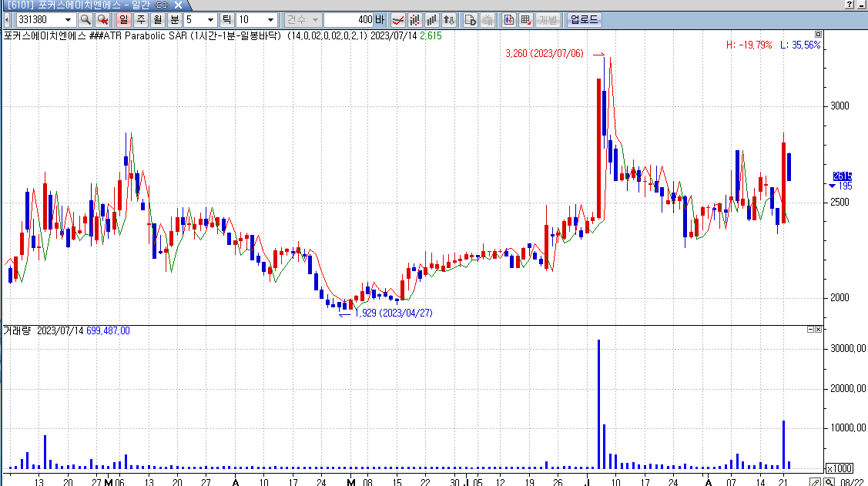The width and height of the screenshot is (868, 486).
Task: Open the grid table icon
Action: tap(526, 19)
